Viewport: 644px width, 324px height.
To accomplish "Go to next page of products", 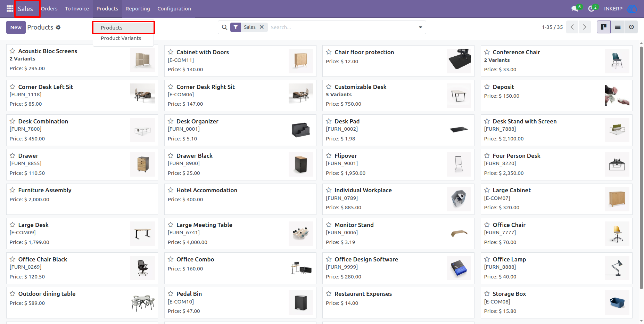I will click(x=585, y=27).
